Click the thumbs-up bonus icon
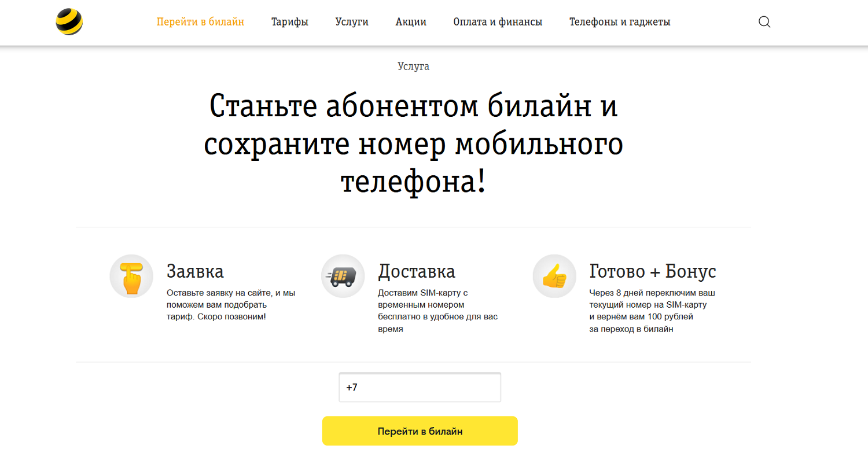 (x=554, y=277)
